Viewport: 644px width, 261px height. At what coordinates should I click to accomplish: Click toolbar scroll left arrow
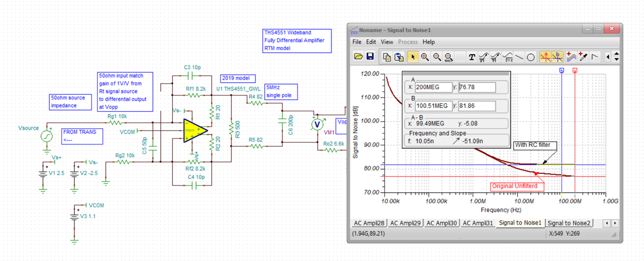(608, 56)
